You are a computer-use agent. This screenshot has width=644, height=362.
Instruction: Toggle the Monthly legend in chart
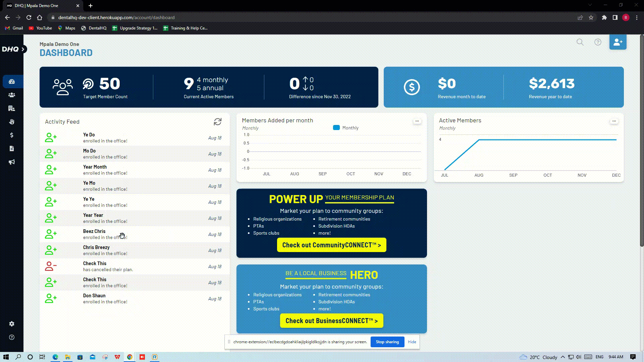pyautogui.click(x=350, y=128)
